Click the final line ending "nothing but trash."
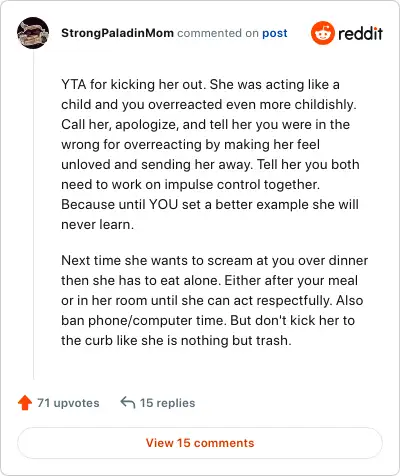This screenshot has width=400, height=476. [176, 340]
